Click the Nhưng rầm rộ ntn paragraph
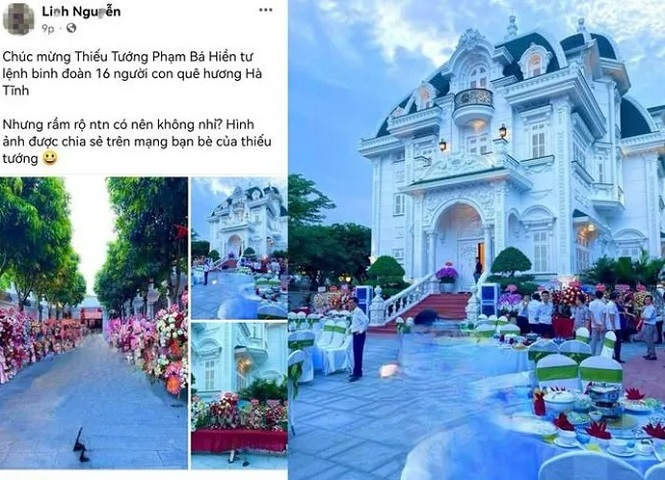Screen dimensions: 665x480 point(137,141)
